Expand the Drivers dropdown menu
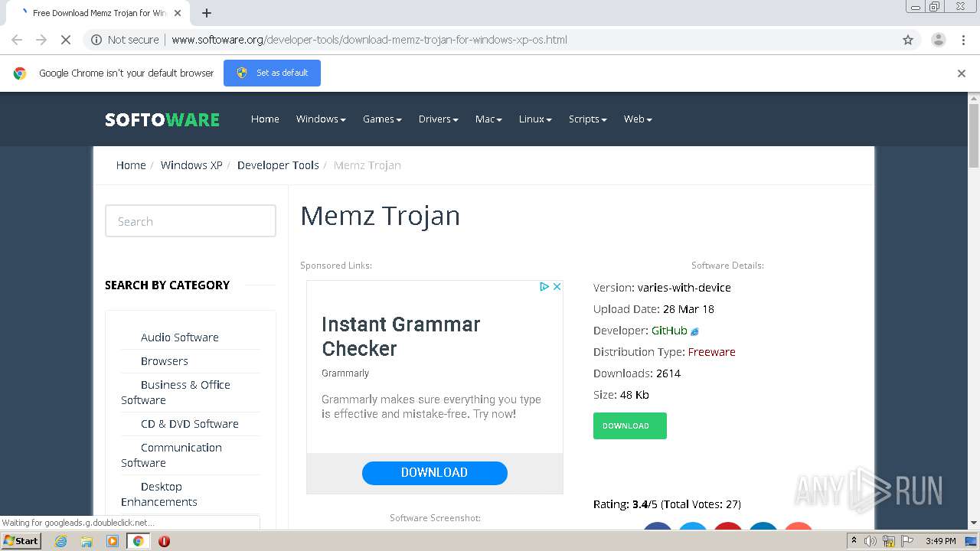Viewport: 980px width, 551px height. pos(439,119)
